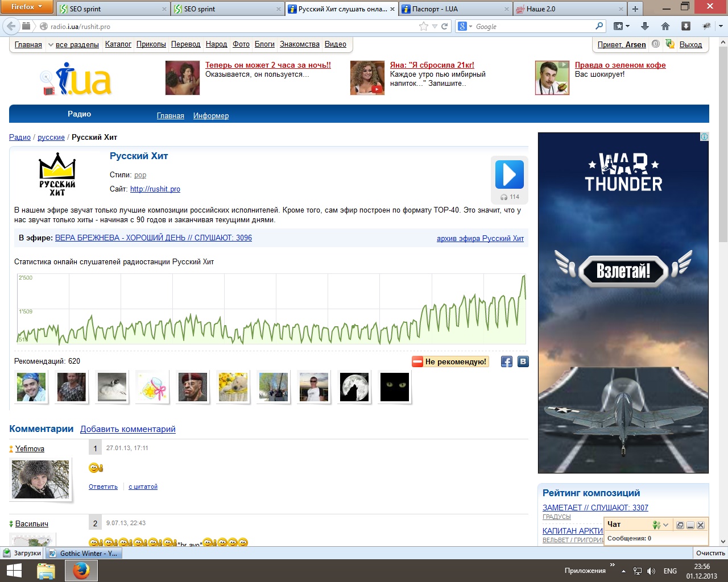Click the Google search input box
Viewport: 728px width, 582px height.
[533, 26]
